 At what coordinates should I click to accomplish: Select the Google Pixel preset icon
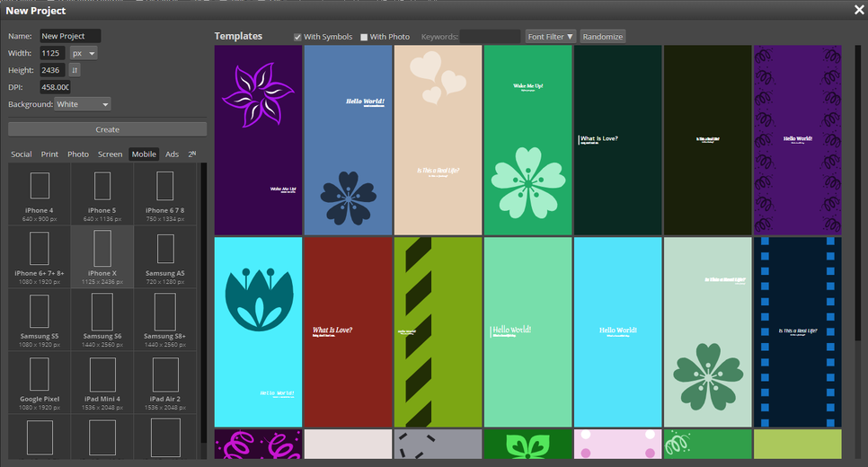(40, 383)
